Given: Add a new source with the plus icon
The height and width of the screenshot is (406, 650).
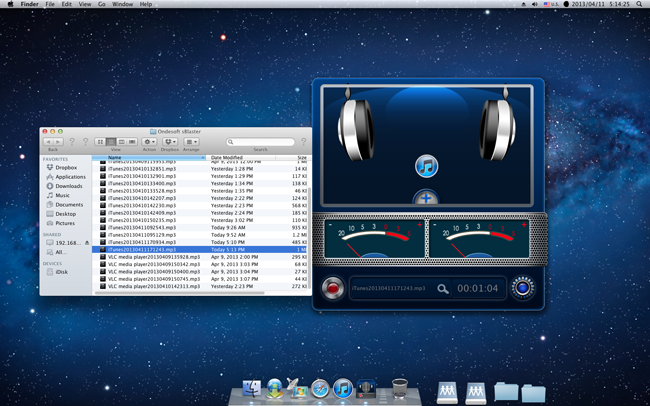Looking at the screenshot, I should tap(426, 197).
